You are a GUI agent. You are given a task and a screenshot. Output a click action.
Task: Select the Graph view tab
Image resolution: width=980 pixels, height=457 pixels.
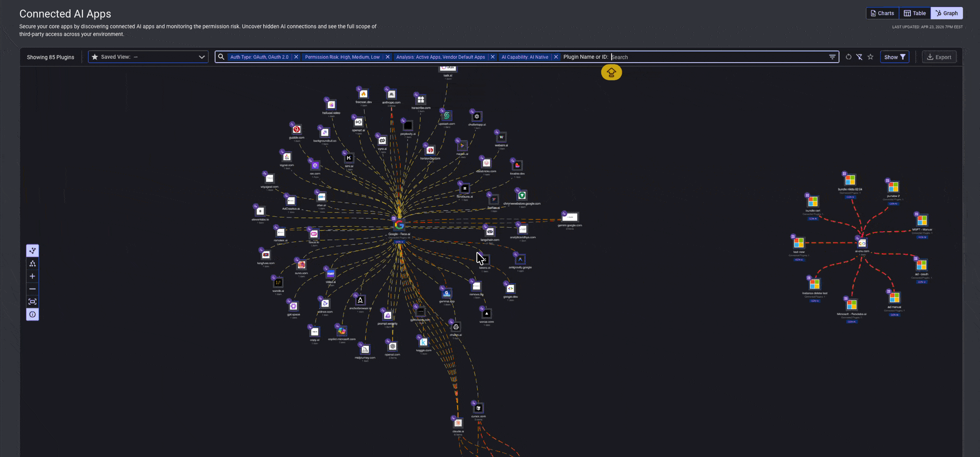[x=947, y=13]
